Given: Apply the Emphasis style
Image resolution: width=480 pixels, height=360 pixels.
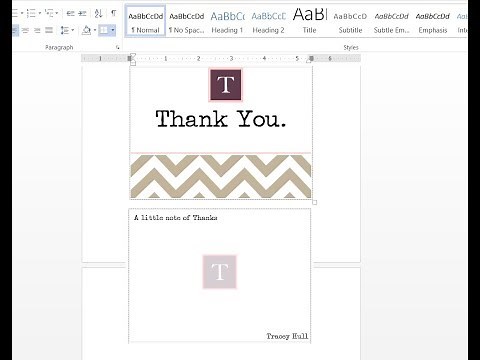Looking at the screenshot, I should (433, 21).
